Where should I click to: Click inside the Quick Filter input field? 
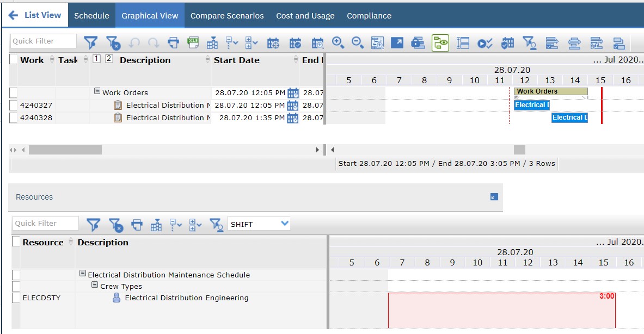tap(42, 41)
